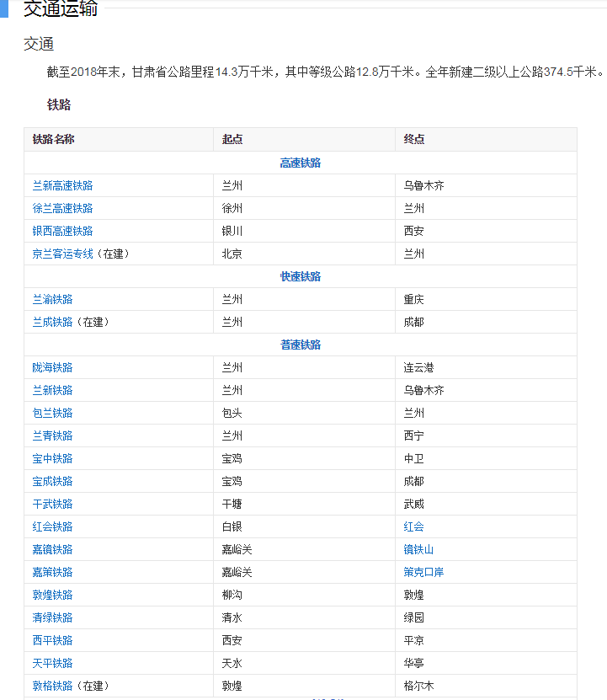Open the 银西高速铁路 link
Image resolution: width=607 pixels, height=700 pixels.
[62, 232]
